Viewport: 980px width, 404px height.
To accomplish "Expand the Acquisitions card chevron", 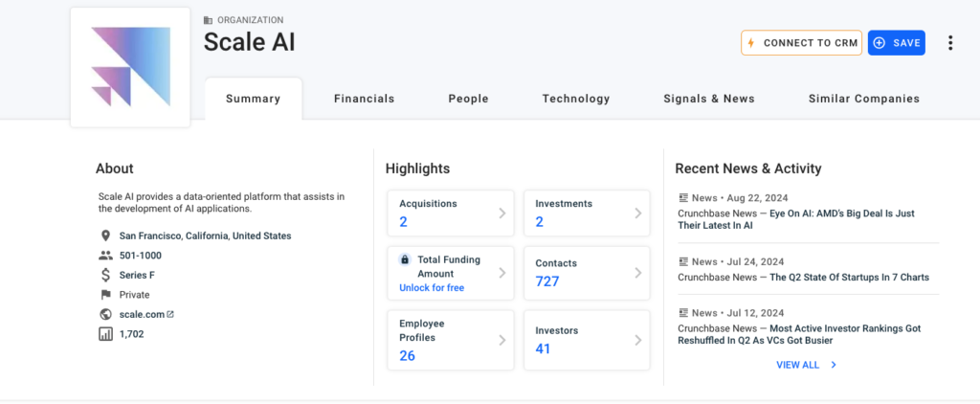I will (x=501, y=213).
